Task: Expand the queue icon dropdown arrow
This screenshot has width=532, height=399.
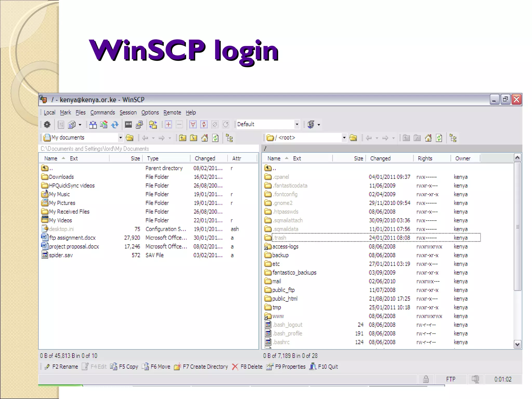Action: (x=80, y=125)
